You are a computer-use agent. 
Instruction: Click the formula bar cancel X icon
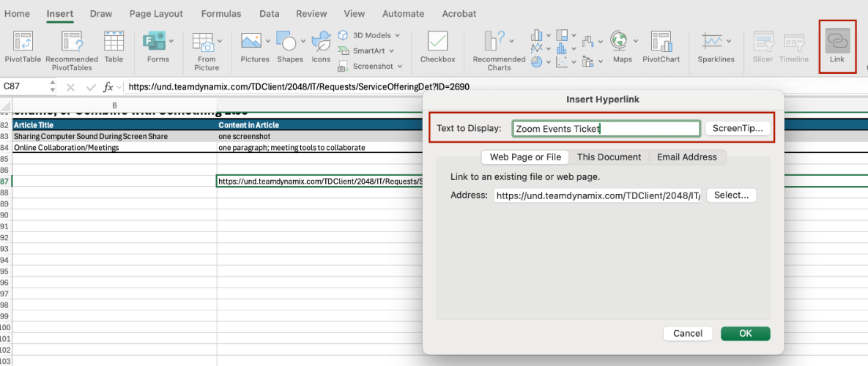coord(70,87)
